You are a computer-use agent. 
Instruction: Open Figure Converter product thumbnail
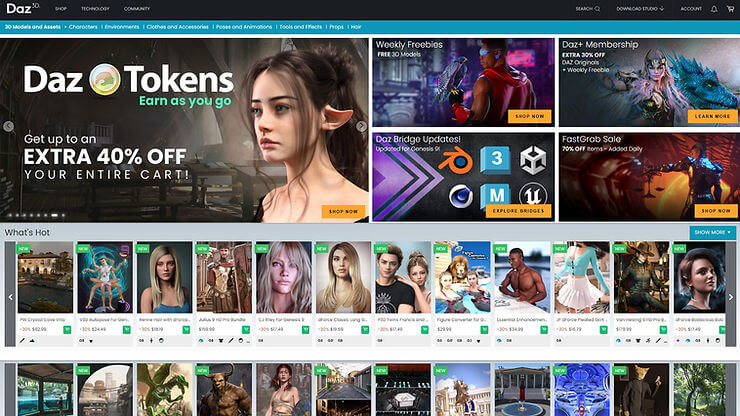pos(462,278)
